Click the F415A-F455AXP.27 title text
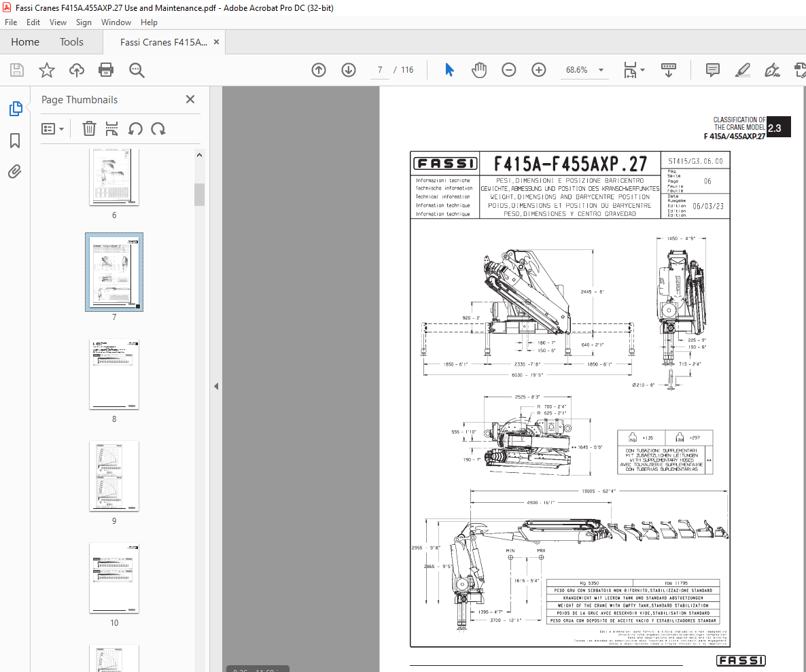 pos(570,164)
